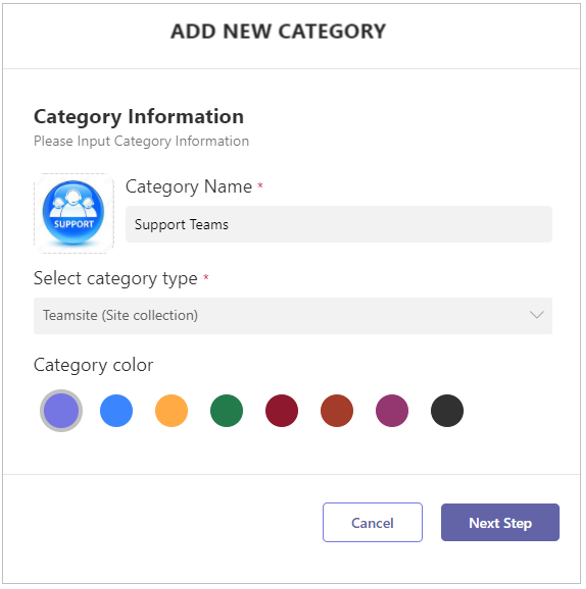Select the green category color
The width and height of the screenshot is (586, 589).
coord(227,411)
